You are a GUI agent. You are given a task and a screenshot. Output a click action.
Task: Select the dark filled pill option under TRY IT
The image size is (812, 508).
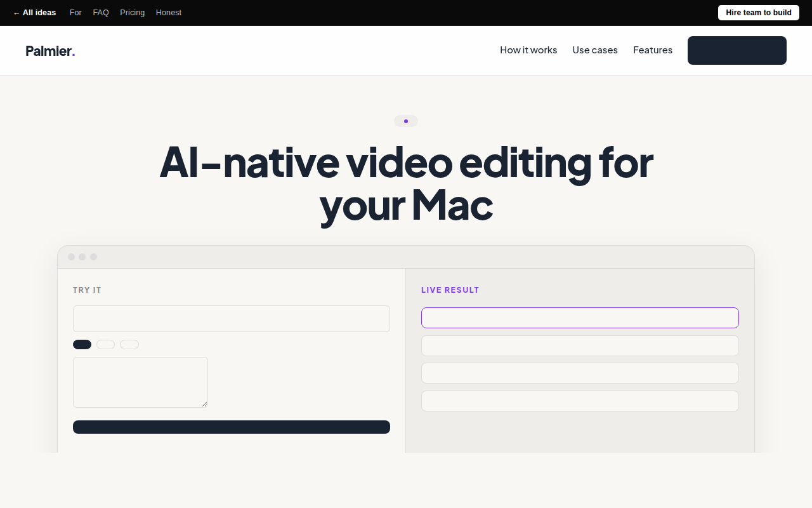click(82, 344)
